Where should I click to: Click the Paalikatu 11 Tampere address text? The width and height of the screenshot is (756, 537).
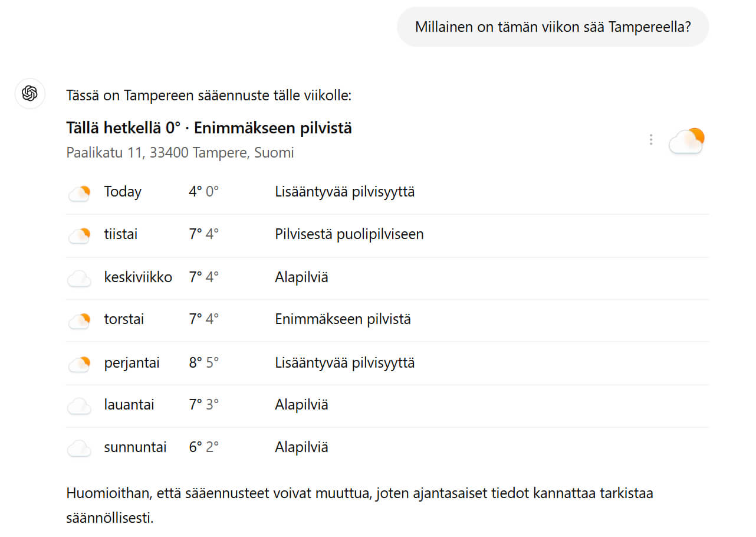click(x=180, y=153)
